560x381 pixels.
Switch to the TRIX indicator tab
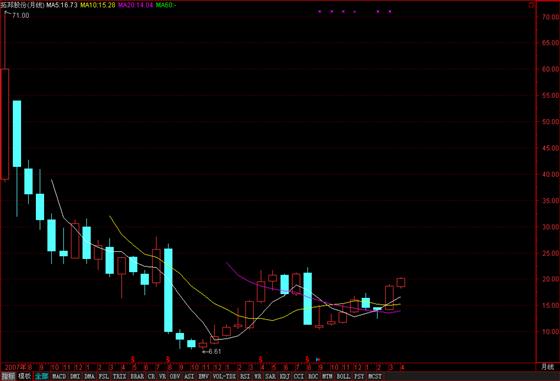119,376
